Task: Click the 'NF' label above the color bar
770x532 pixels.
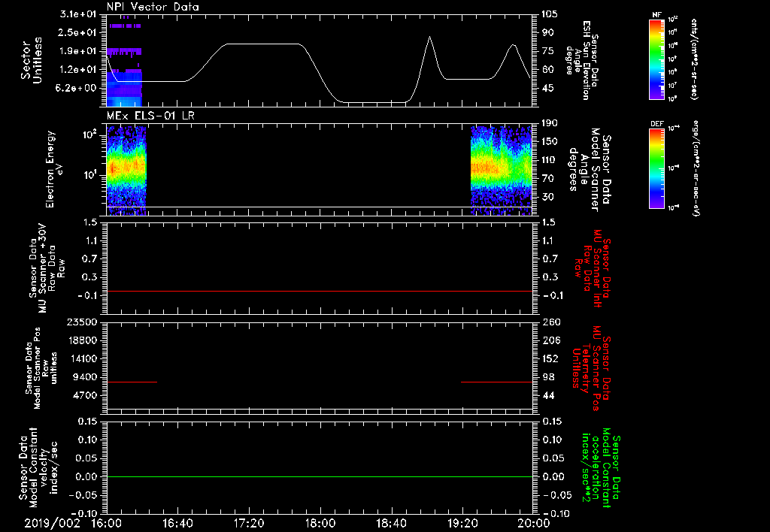Action: 656,15
